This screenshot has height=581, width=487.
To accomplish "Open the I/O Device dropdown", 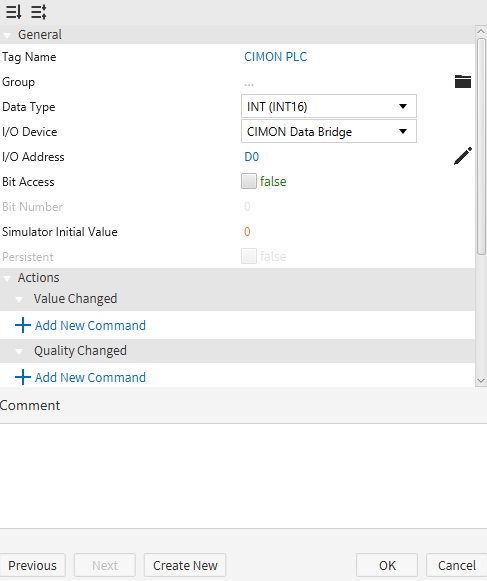I will click(x=329, y=131).
